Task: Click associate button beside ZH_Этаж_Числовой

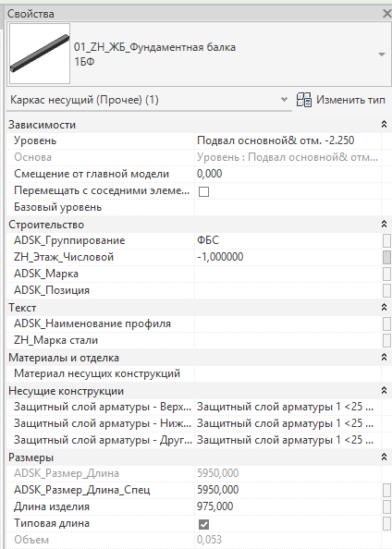Action: [386, 257]
